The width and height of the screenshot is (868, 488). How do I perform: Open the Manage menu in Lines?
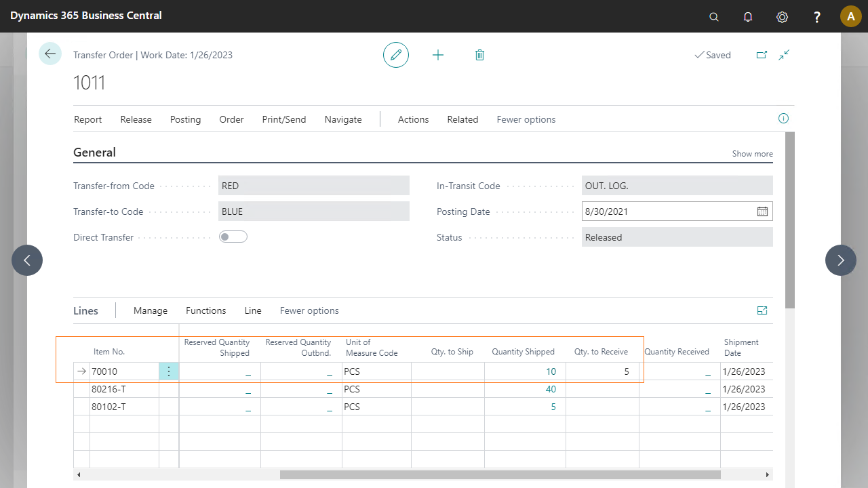click(151, 310)
